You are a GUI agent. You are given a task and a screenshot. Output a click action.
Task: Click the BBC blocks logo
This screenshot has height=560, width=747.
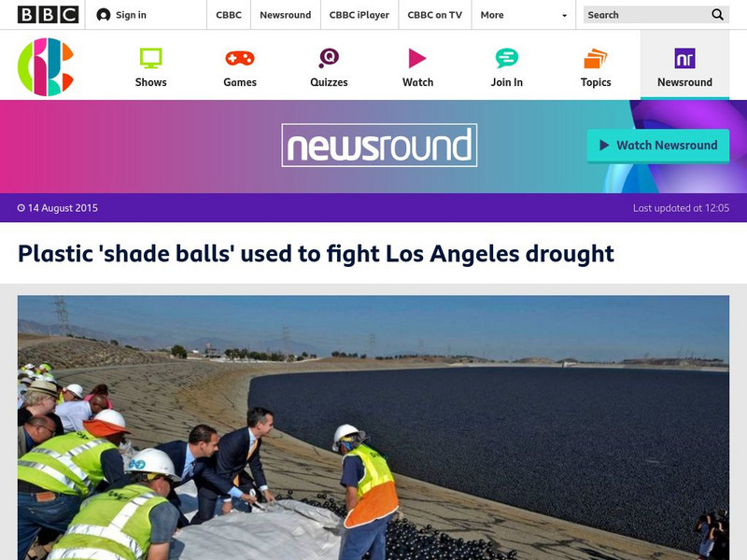(48, 15)
